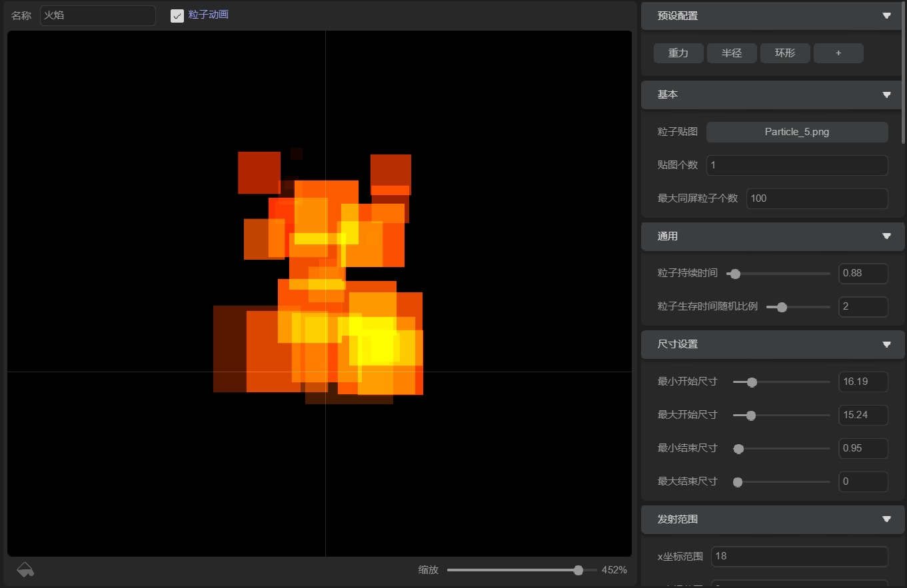Adjust the 最大开始尺寸 slider
Viewport: 907px width, 588px height.
[x=782, y=416]
